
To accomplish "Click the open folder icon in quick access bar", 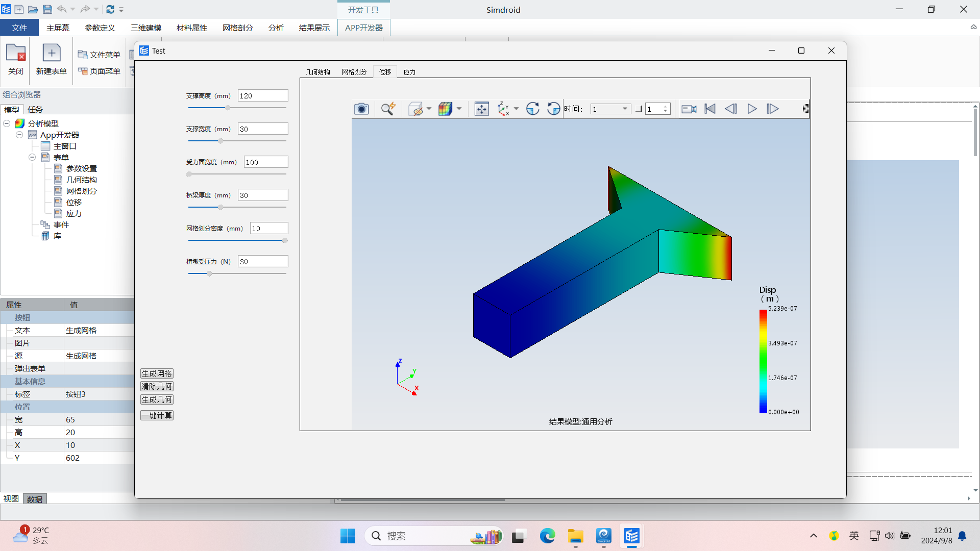I will point(33,9).
